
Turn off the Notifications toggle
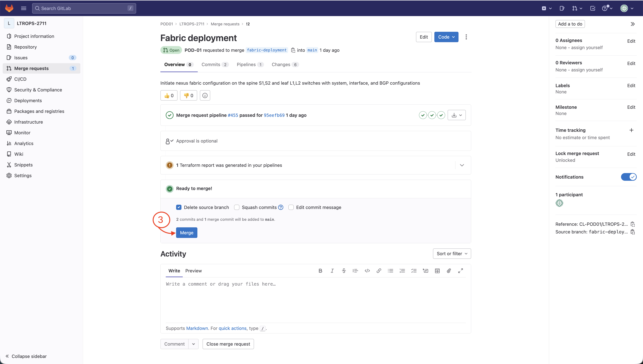tap(629, 177)
